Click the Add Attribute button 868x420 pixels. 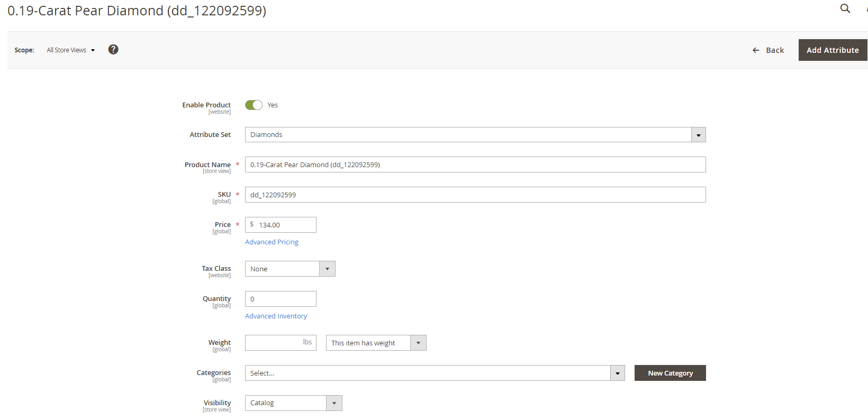(x=832, y=50)
